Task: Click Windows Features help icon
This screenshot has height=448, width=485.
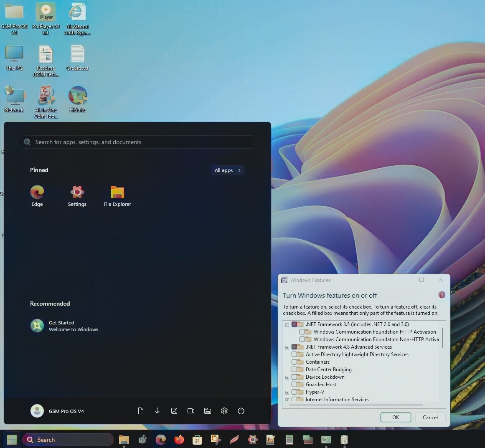Action: pos(442,295)
